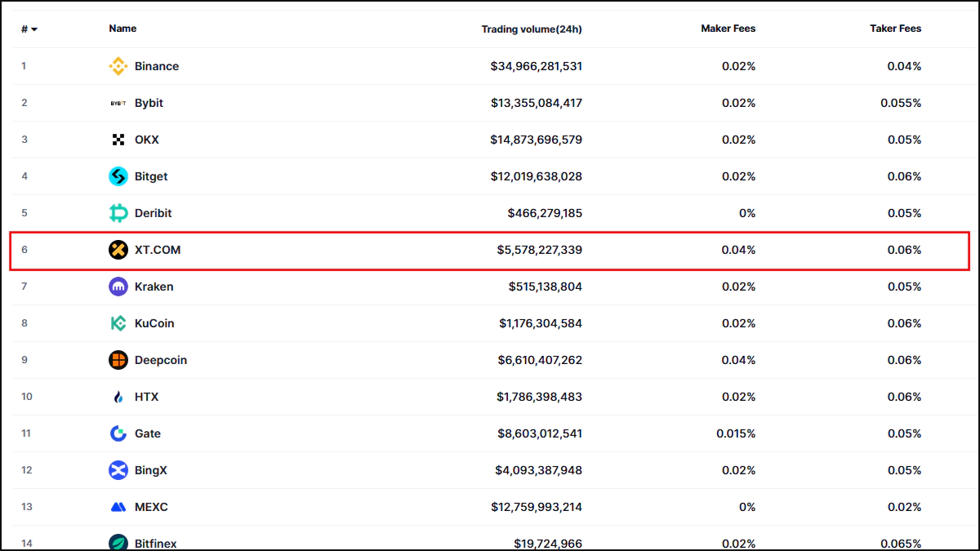Click the Kraken logo icon

[x=118, y=287]
